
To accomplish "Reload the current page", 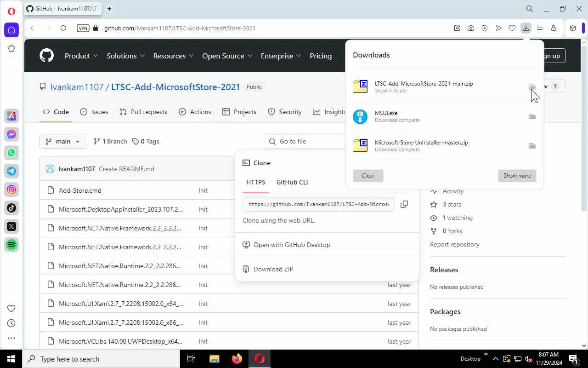I will [63, 28].
